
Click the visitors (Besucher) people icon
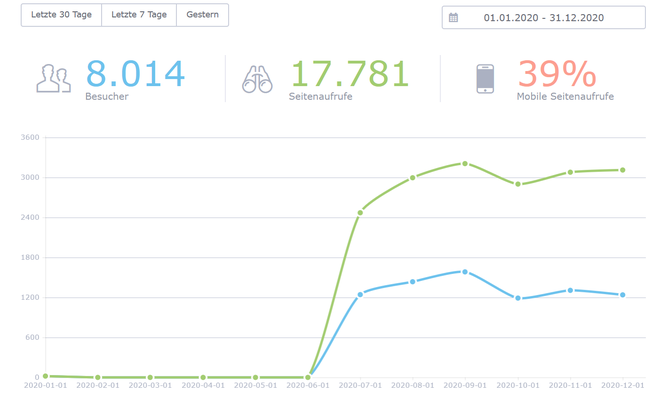(x=53, y=78)
